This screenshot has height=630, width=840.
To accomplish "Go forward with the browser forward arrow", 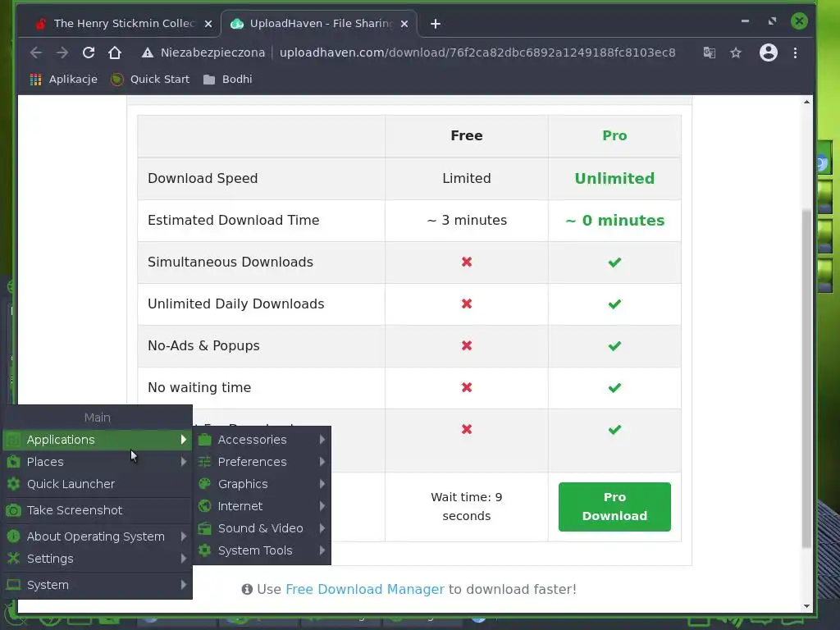I will click(62, 52).
